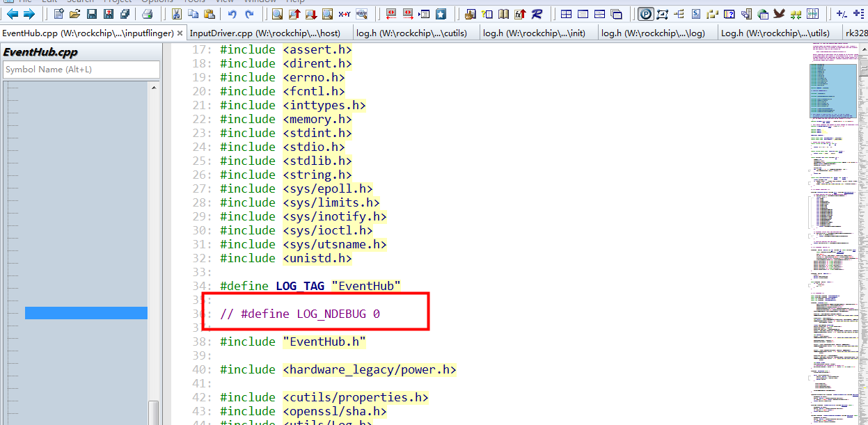The height and width of the screenshot is (425, 868).
Task: Copy selection with the copy icon
Action: pyautogui.click(x=193, y=14)
